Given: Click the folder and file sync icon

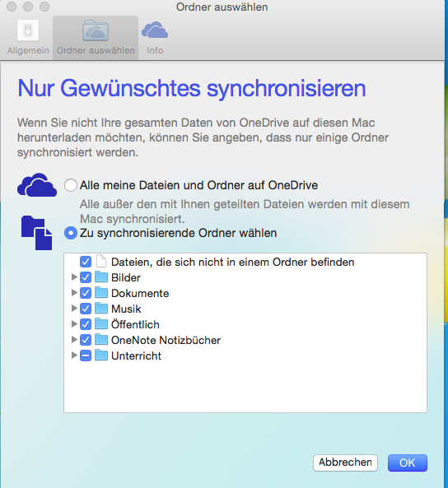Looking at the screenshot, I should point(36,233).
